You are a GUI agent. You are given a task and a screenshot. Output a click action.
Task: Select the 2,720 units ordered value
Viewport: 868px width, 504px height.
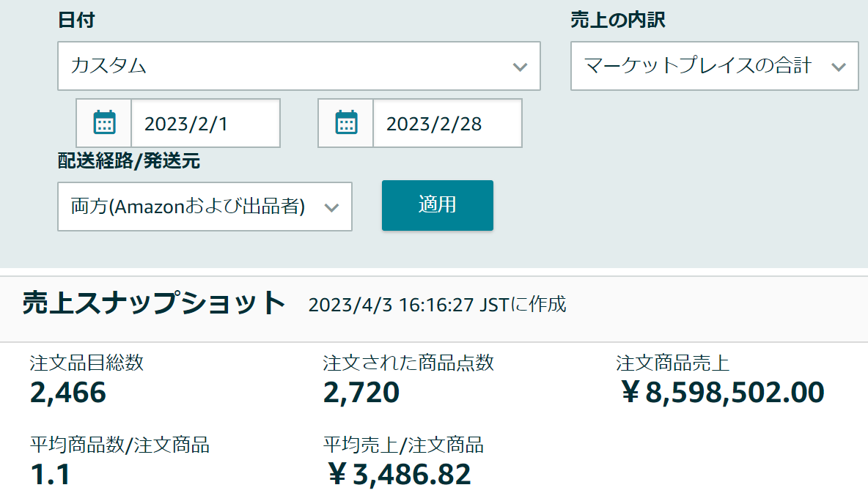coord(361,393)
